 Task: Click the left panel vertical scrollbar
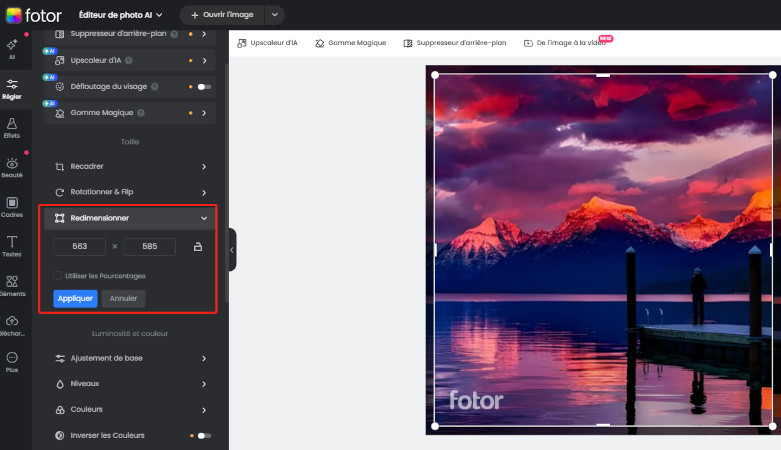(226, 182)
